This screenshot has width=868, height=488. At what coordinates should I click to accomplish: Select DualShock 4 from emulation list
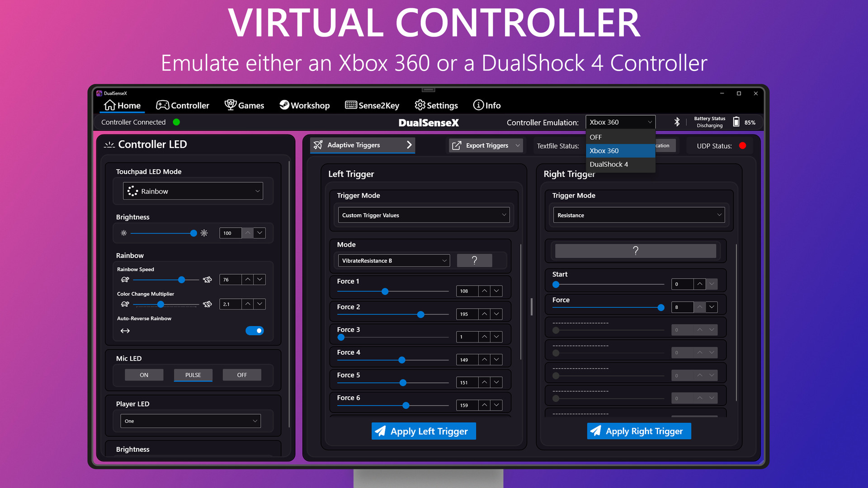[x=609, y=164]
